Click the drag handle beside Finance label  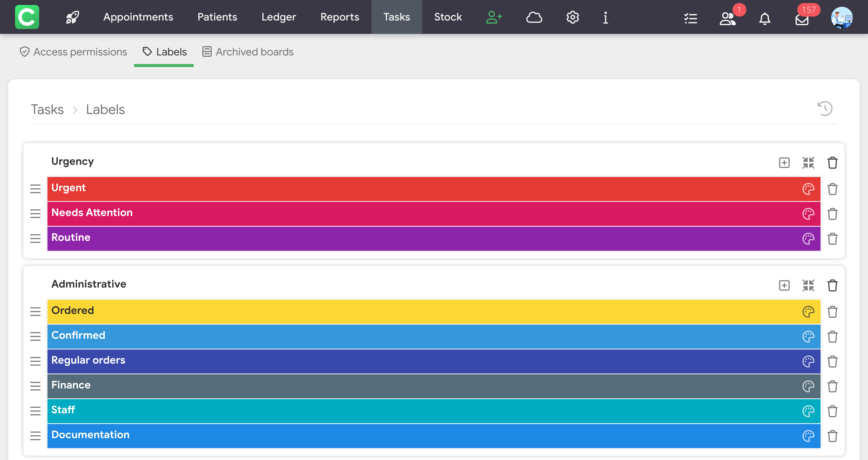coord(35,386)
